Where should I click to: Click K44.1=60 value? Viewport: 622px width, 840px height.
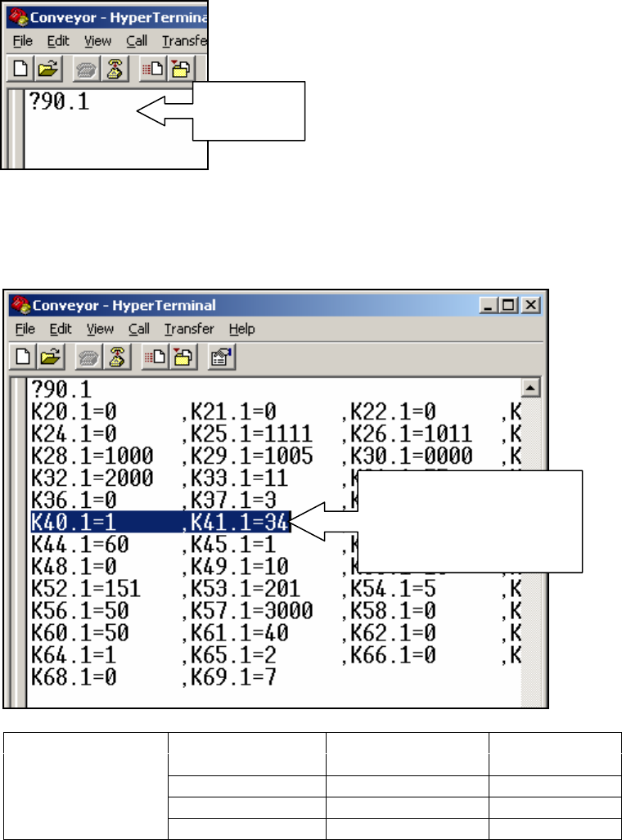[80, 545]
